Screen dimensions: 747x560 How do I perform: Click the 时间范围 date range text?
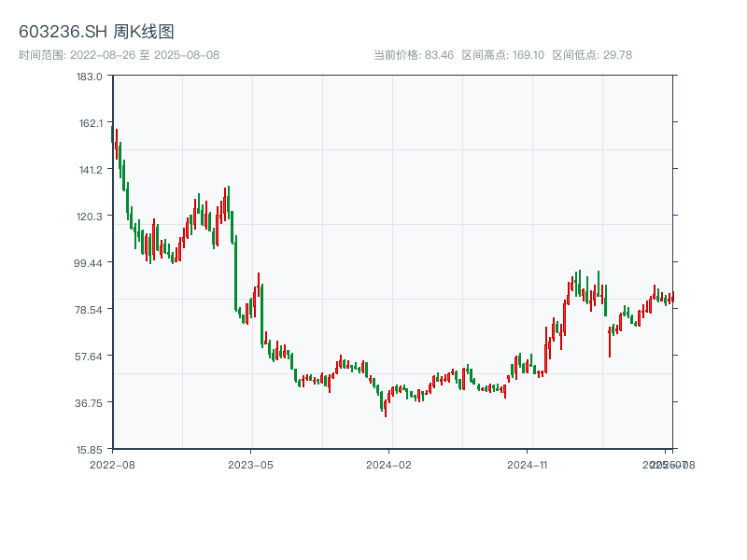(x=119, y=55)
